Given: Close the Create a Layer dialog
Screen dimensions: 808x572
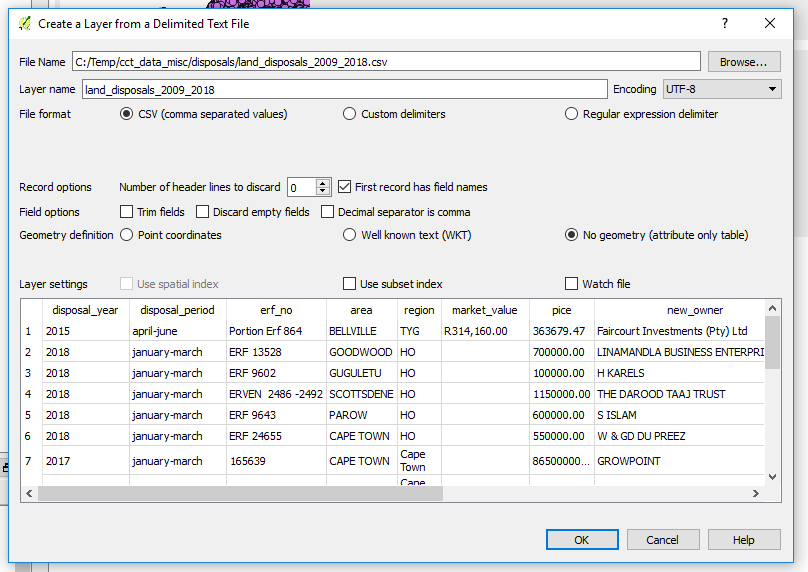Looking at the screenshot, I should (x=769, y=23).
